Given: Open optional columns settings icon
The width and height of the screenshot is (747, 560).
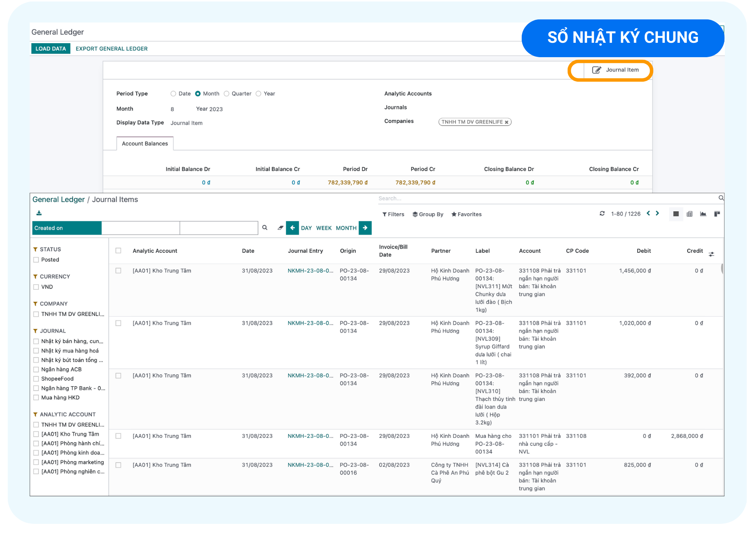Looking at the screenshot, I should pos(711,254).
